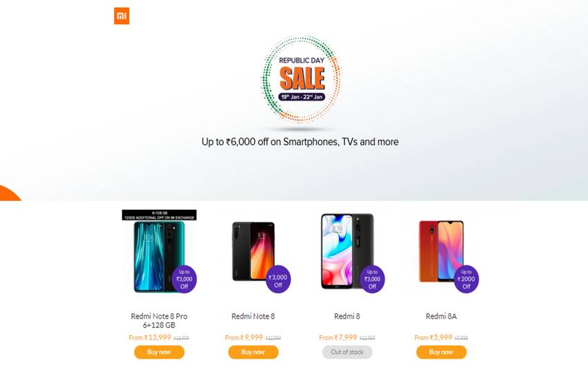Open the Redmi Note 8 phone image
This screenshot has width=588, height=380.
click(252, 251)
